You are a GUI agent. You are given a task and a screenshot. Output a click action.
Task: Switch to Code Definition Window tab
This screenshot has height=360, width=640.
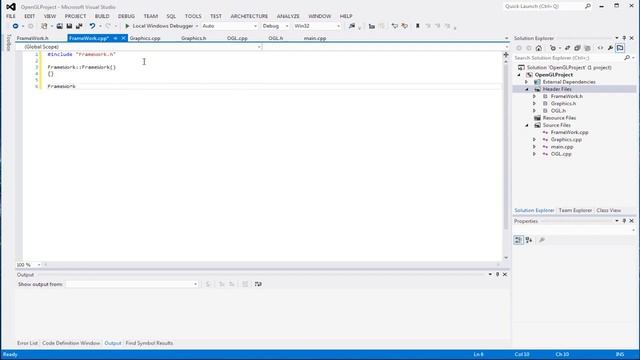pyautogui.click(x=71, y=343)
